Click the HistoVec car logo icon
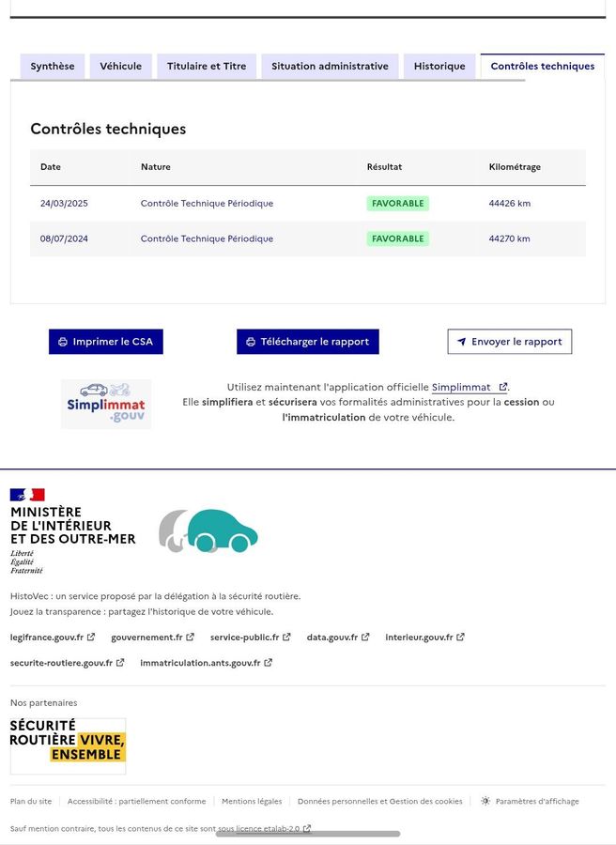The width and height of the screenshot is (616, 845). click(x=208, y=531)
